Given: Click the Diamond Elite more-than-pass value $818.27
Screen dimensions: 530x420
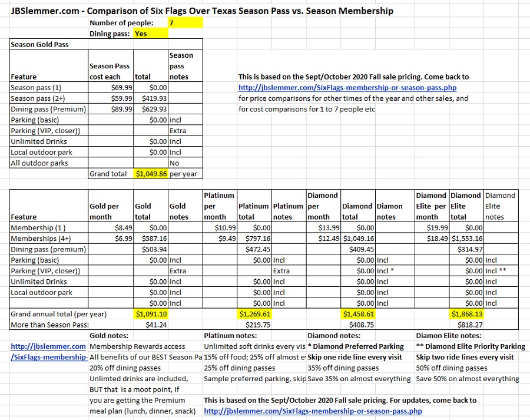Looking at the screenshot, I should 466,325.
